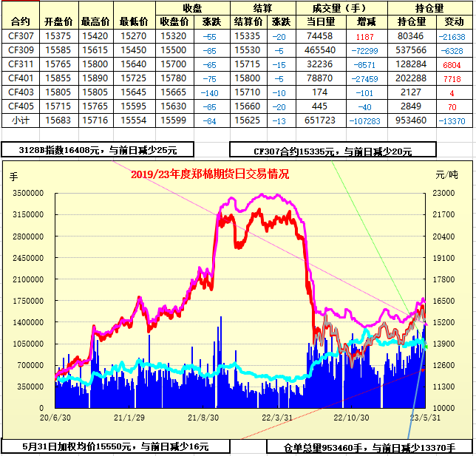Click the 小计 subtotal row label
Image resolution: width=476 pixels, height=456 pixels.
point(21,120)
